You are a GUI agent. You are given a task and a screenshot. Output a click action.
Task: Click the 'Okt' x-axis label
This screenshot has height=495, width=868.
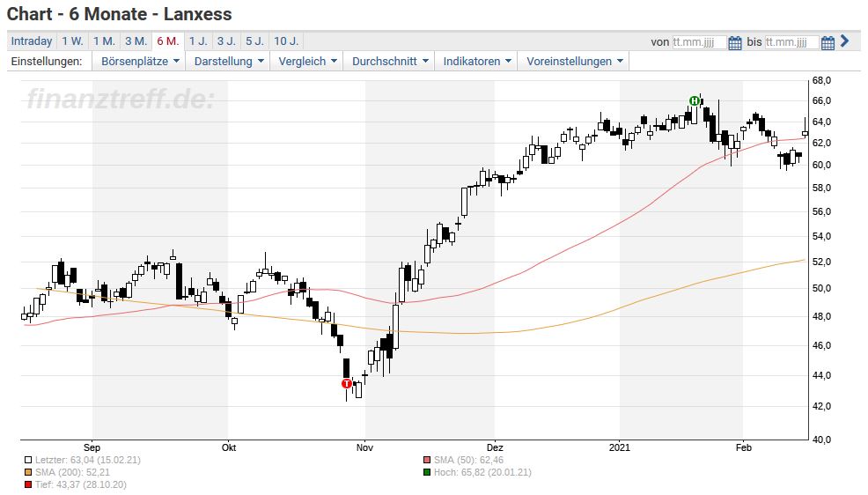[229, 447]
